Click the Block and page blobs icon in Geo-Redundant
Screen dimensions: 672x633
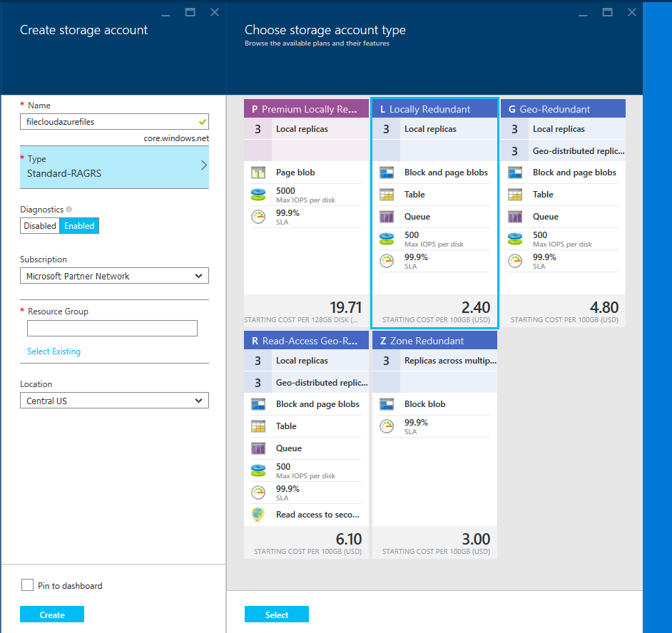click(x=515, y=172)
